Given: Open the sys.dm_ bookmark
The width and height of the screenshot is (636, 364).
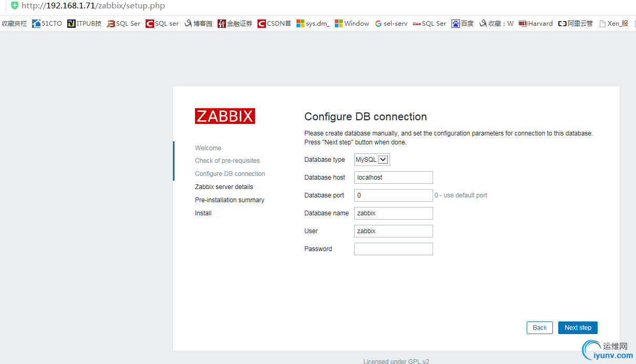Looking at the screenshot, I should (x=313, y=24).
